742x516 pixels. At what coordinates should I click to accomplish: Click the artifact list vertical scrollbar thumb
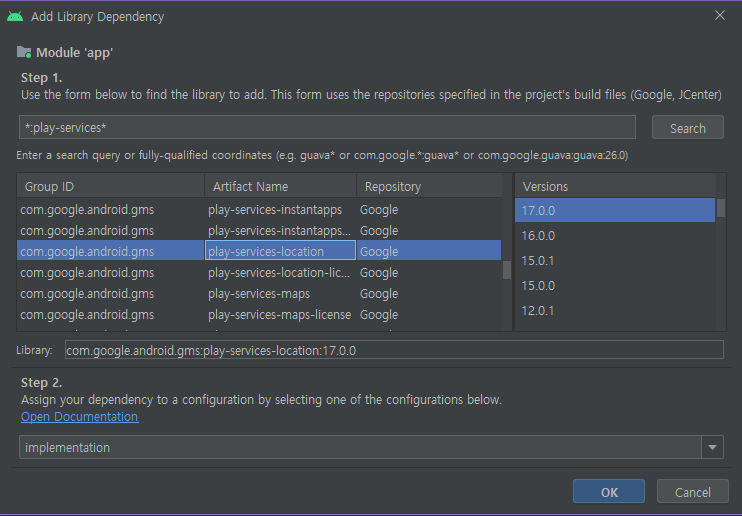click(507, 270)
